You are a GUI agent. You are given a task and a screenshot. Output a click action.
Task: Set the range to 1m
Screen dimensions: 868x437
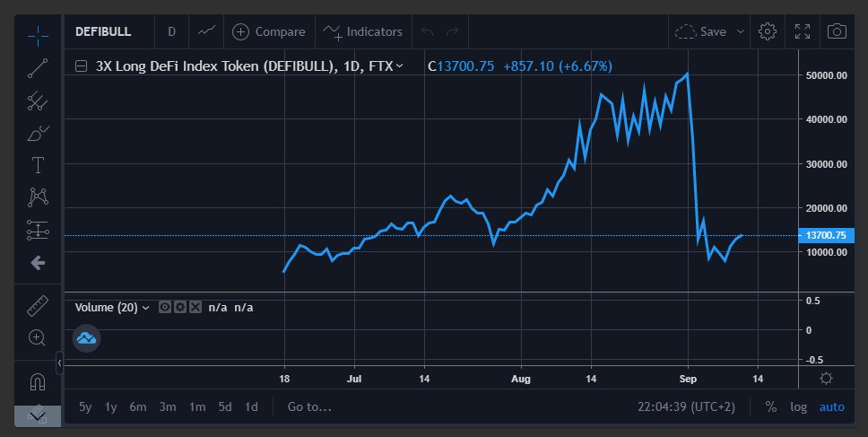coord(197,407)
